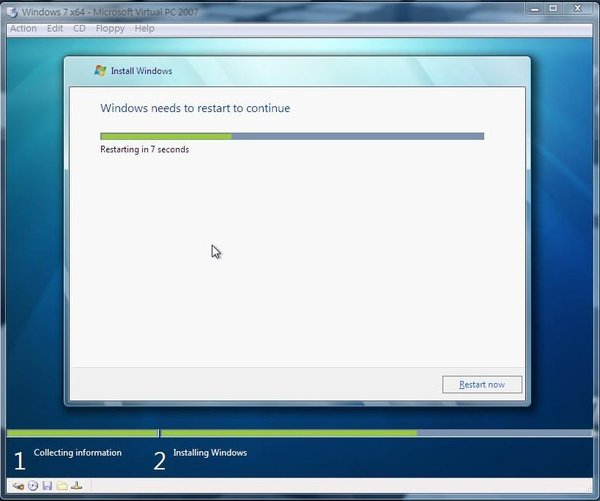Open the Edit menu
This screenshot has height=501, width=600.
point(55,29)
